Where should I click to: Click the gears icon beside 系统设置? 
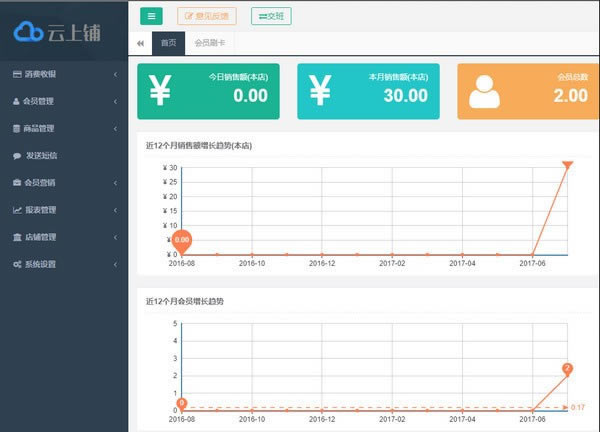click(16, 264)
